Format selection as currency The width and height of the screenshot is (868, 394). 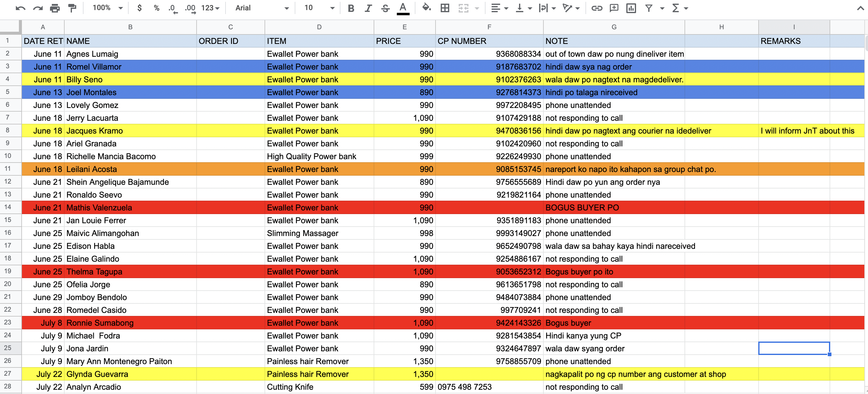[x=140, y=8]
